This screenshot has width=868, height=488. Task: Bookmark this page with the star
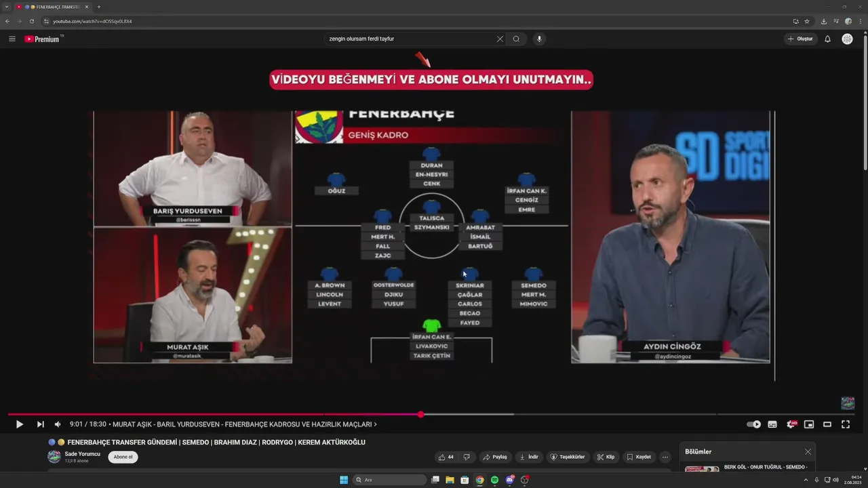tap(807, 21)
